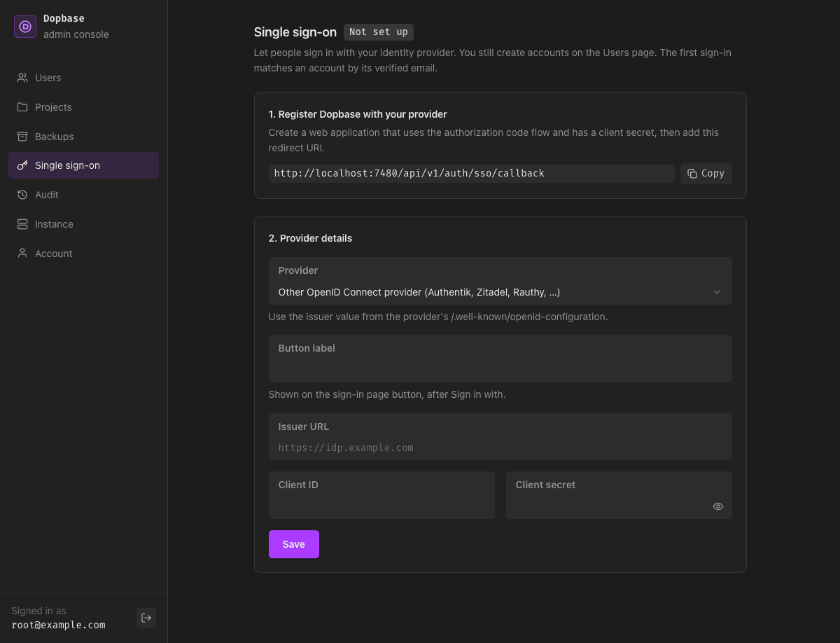Open the Other OpenID Connect provider selection
This screenshot has width=840, height=643.
coord(500,281)
